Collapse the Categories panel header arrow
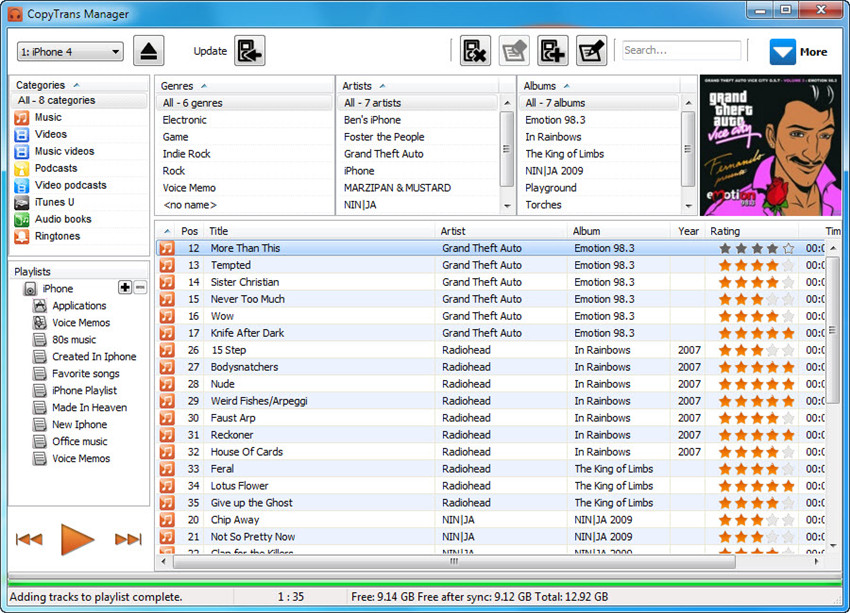The image size is (850, 613). tap(77, 86)
